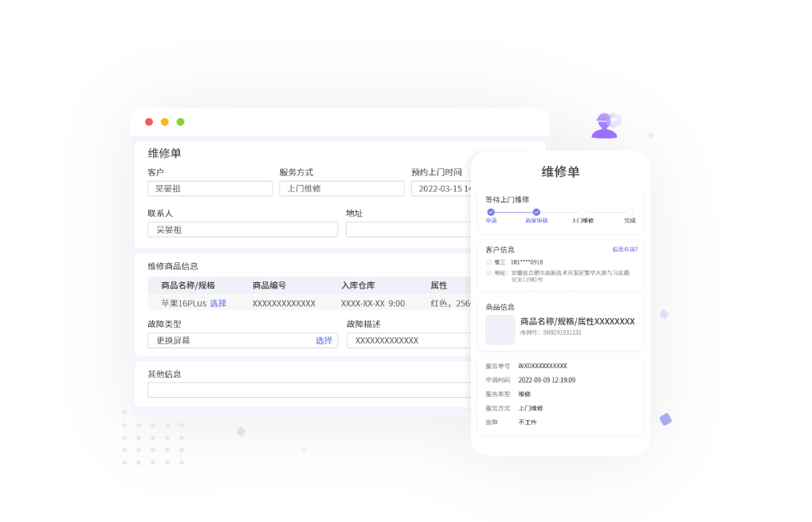Viewport: 812px width, 522px height.
Task: Click the contact person icon beside 张三
Action: point(489,262)
